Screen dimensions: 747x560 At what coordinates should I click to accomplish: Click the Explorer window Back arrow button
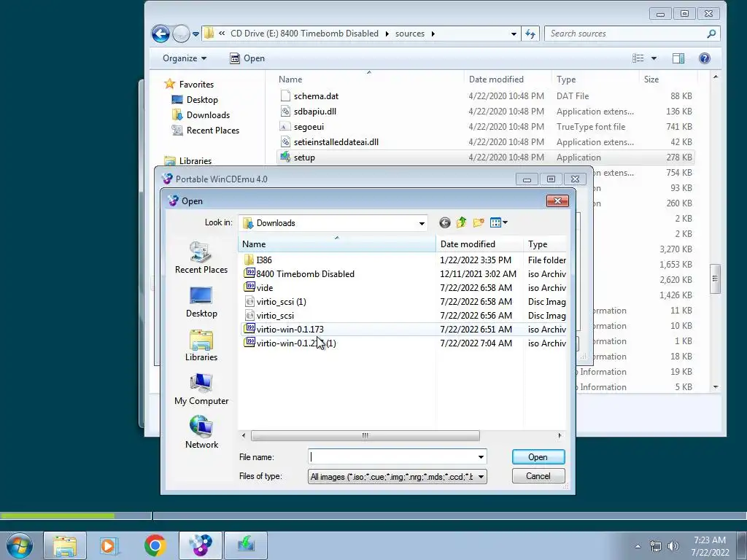tap(160, 34)
